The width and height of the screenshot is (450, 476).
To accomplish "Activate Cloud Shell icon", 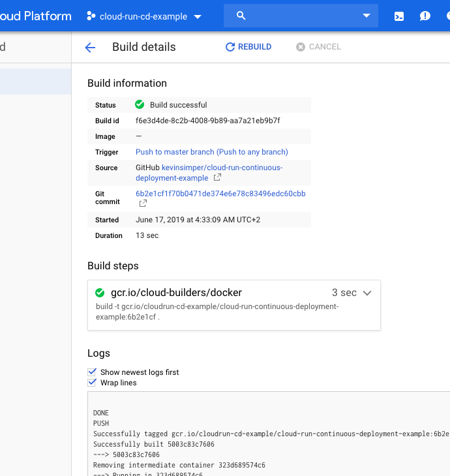I will point(399,16).
